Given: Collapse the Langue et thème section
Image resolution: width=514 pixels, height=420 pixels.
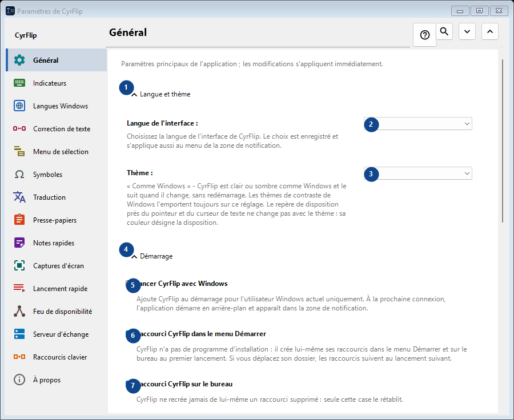Looking at the screenshot, I should click(x=160, y=94).
